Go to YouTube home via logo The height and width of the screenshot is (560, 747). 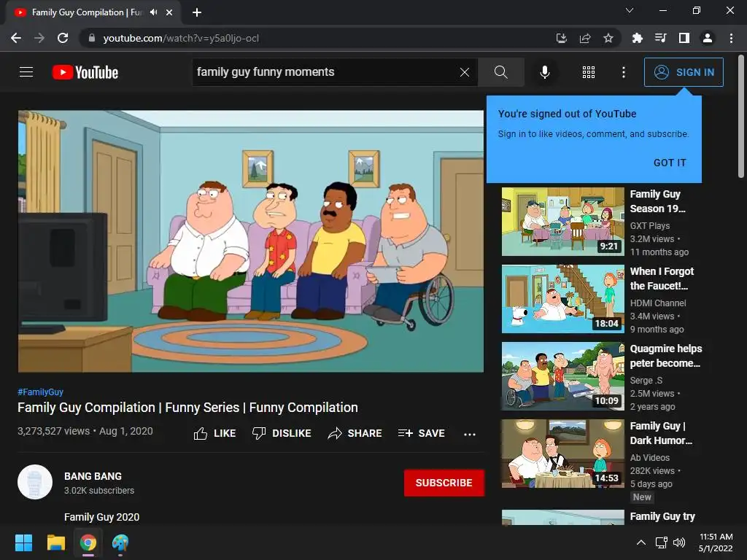[85, 72]
